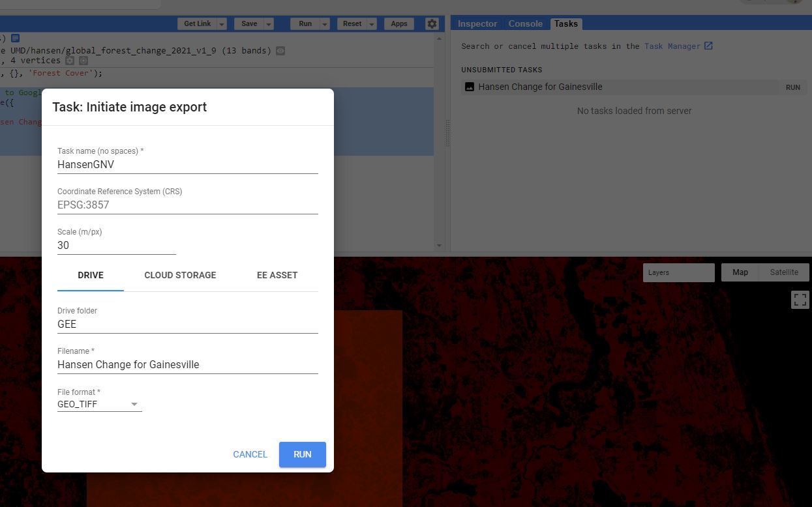Click the eye icon on the forest change band line
Screen dimensions: 812x507
click(x=280, y=50)
